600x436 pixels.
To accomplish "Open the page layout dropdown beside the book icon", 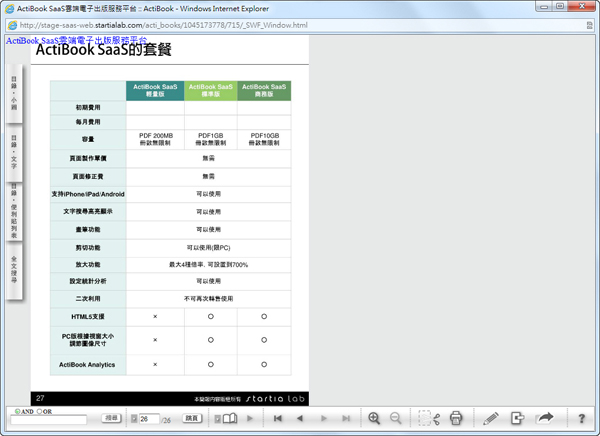I will pos(217,419).
